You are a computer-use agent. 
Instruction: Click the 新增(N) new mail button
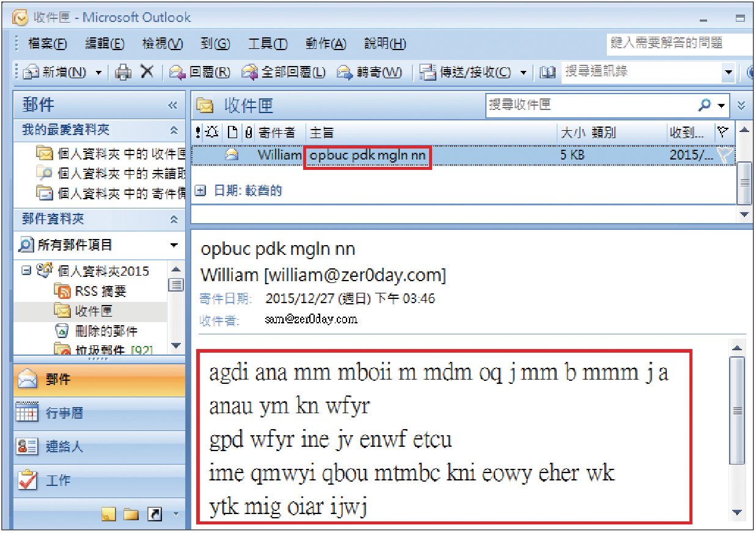[54, 72]
